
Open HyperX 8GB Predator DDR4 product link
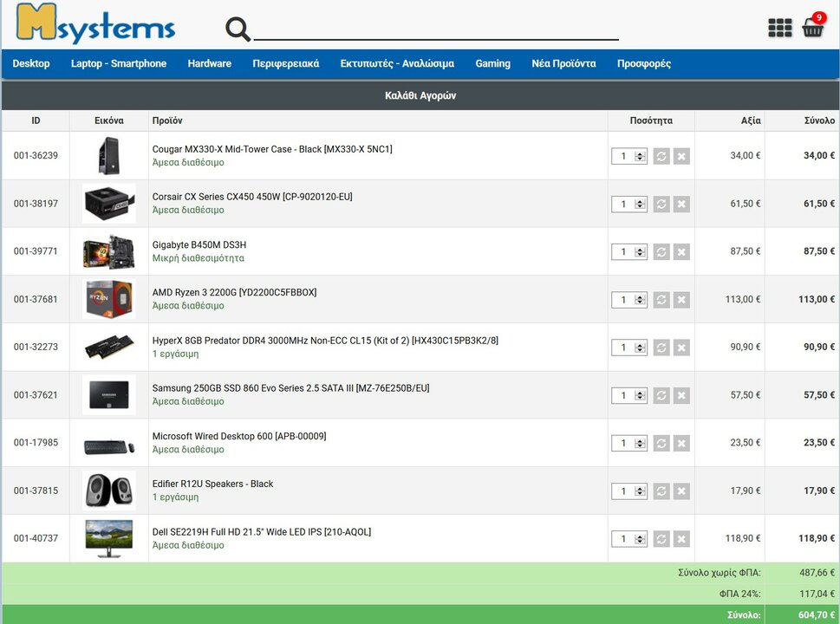tap(325, 340)
